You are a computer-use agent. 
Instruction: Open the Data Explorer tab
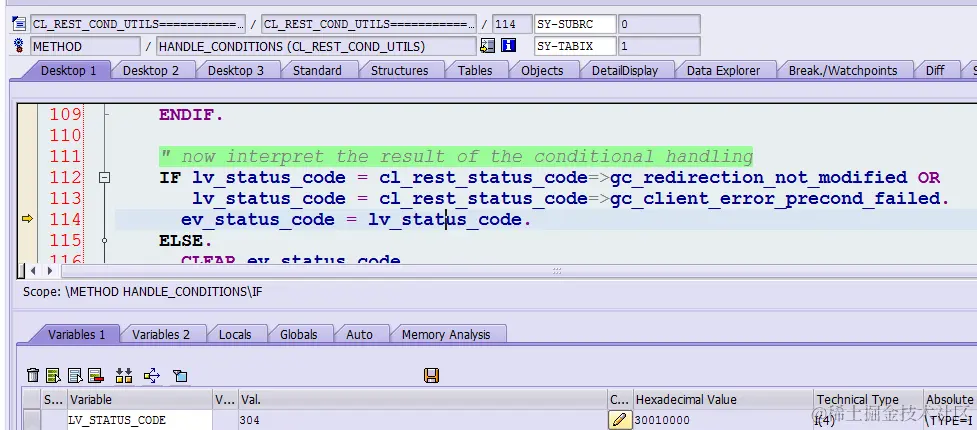[x=723, y=70]
